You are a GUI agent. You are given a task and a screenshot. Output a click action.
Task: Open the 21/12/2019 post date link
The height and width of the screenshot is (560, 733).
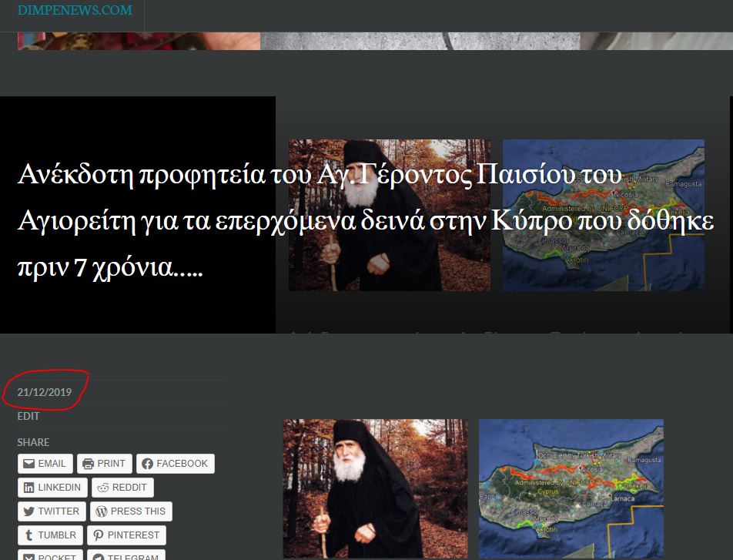pos(45,392)
